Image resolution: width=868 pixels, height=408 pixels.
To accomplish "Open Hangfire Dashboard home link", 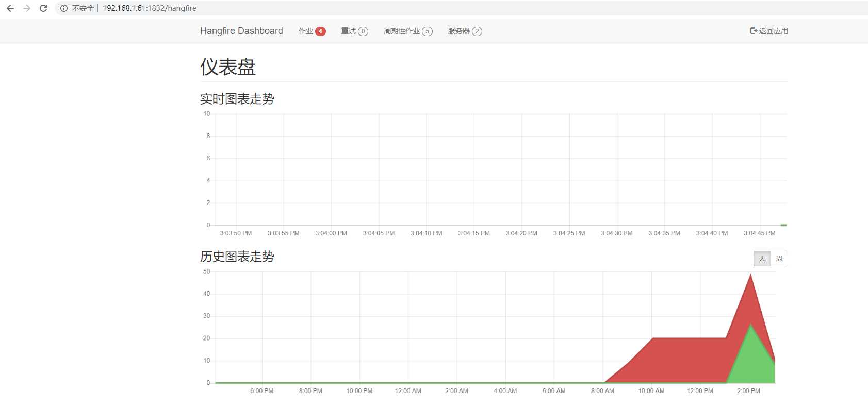I will click(241, 31).
